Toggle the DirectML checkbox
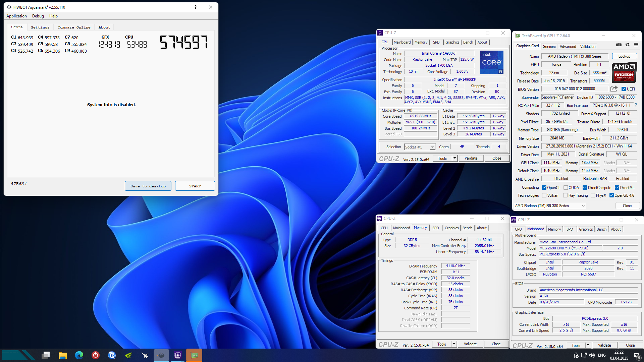Image resolution: width=644 pixels, height=362 pixels. [617, 188]
